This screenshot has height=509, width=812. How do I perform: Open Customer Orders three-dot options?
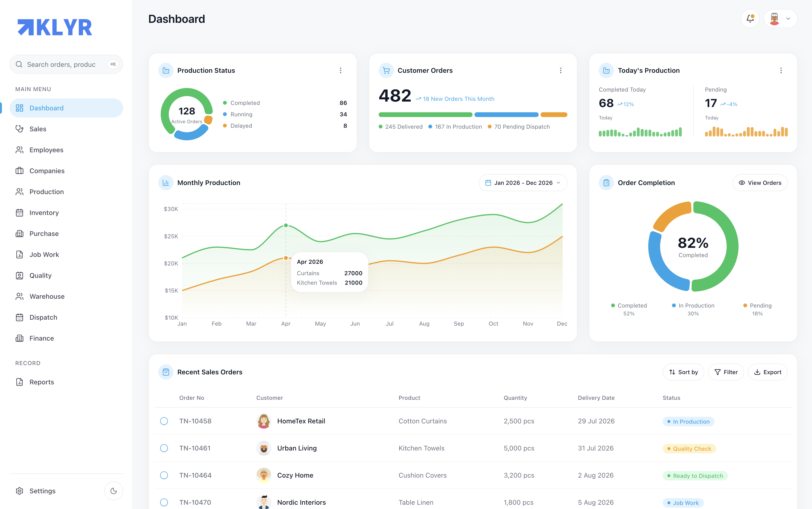coord(561,70)
